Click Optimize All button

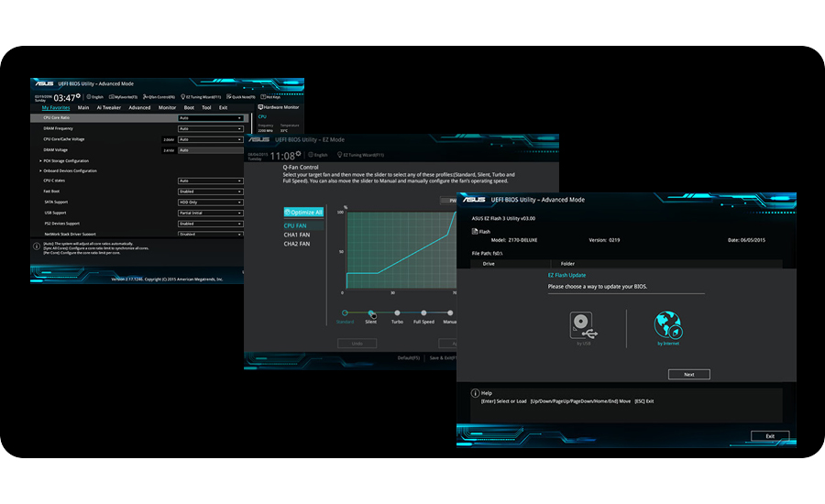click(303, 212)
